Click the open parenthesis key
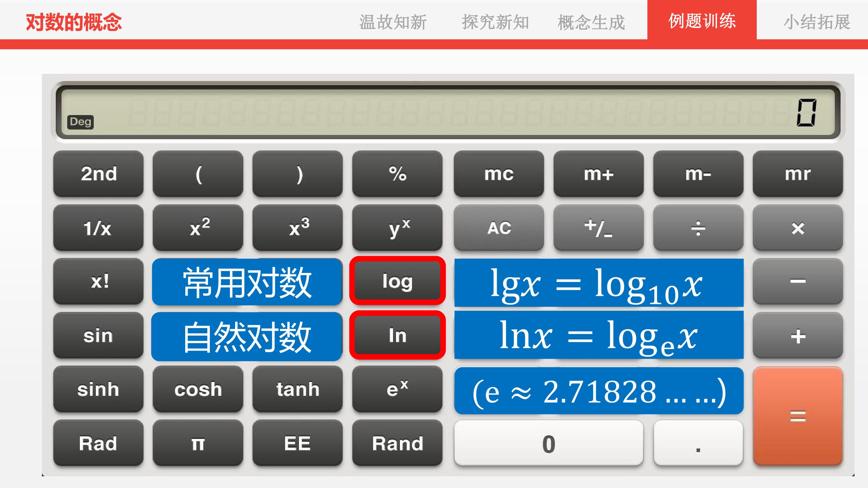868x488 pixels. tap(198, 174)
